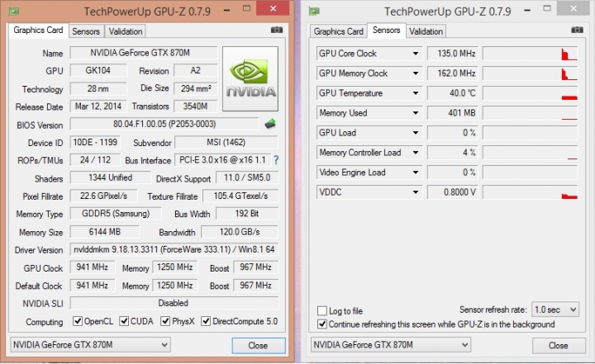This screenshot has height=364, width=595.
Task: Open the GPU Core Clock sensor dropdown
Action: click(416, 54)
